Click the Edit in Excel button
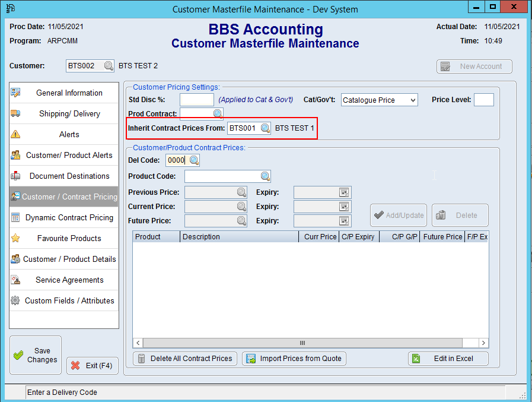 [x=448, y=359]
